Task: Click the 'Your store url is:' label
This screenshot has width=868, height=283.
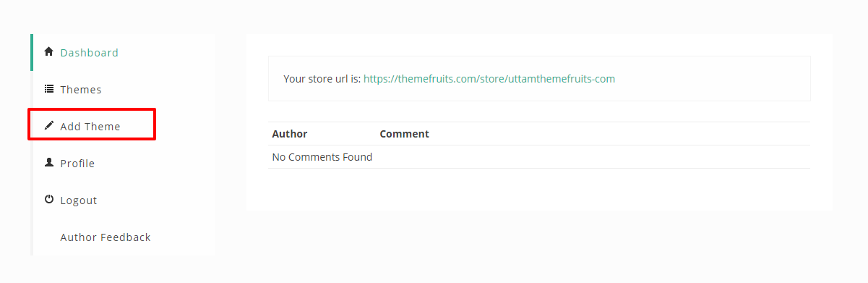Action: coord(322,78)
